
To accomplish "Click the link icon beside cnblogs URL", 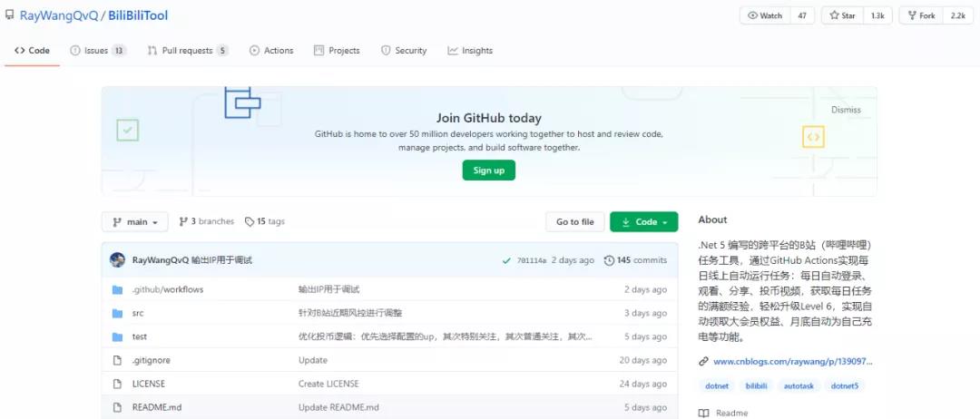I will 703,362.
